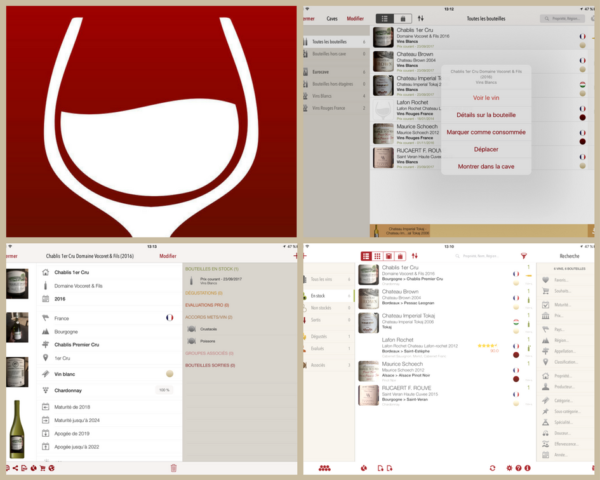Switch to list view in bottles screen
Image resolution: width=600 pixels, height=480 pixels.
[x=385, y=18]
